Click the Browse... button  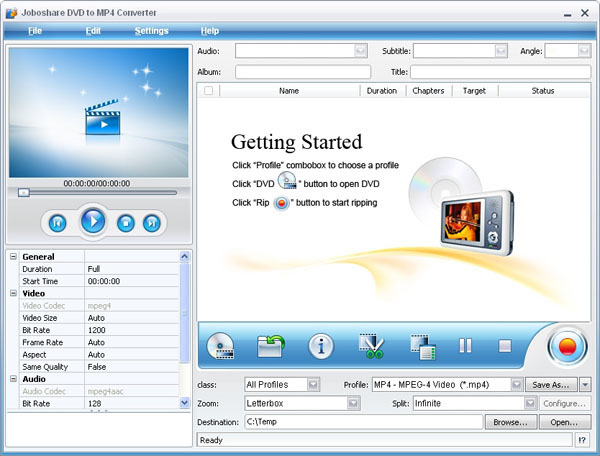[508, 422]
